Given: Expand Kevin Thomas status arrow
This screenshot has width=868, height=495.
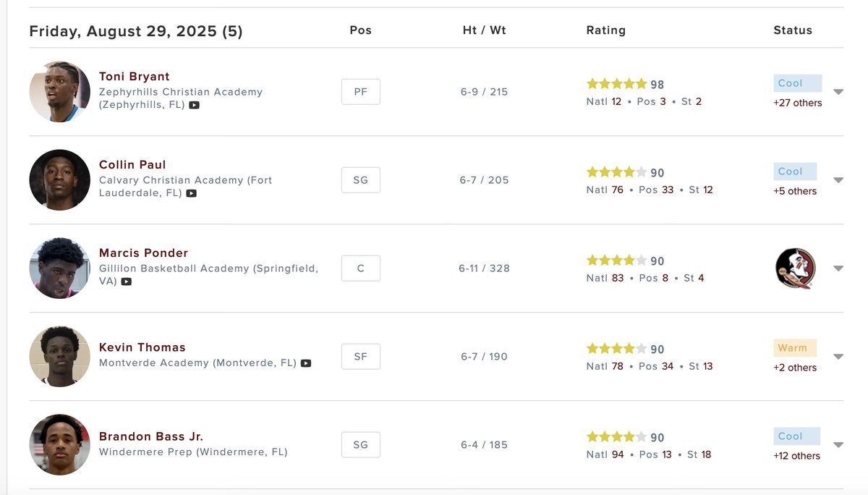Looking at the screenshot, I should tap(838, 357).
